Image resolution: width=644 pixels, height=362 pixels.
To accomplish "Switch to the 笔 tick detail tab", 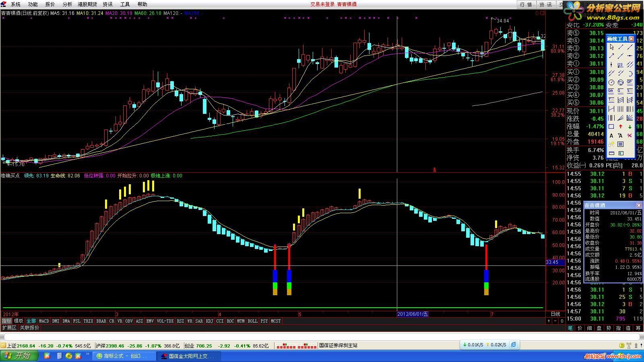I will pyautogui.click(x=570, y=328).
